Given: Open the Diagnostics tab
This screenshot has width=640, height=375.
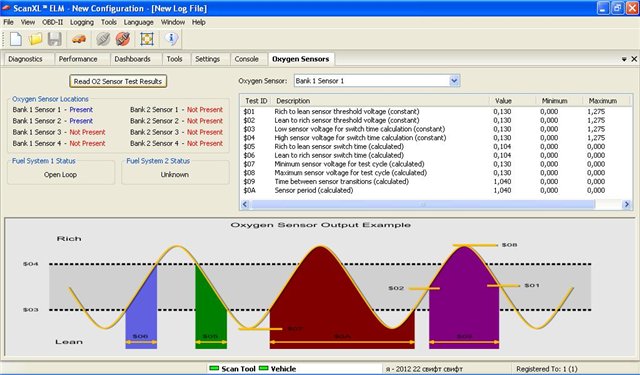Looking at the screenshot, I should (x=25, y=59).
